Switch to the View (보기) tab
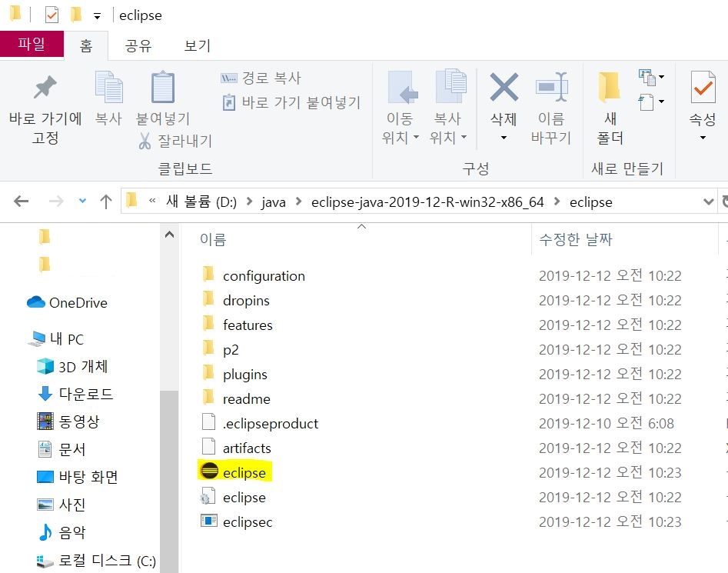Image resolution: width=728 pixels, height=573 pixels. [x=198, y=46]
